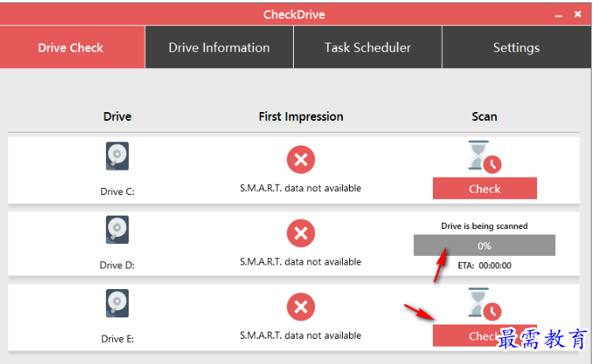Switch to the Task Scheduler tab
This screenshot has height=364, width=594.
point(367,47)
